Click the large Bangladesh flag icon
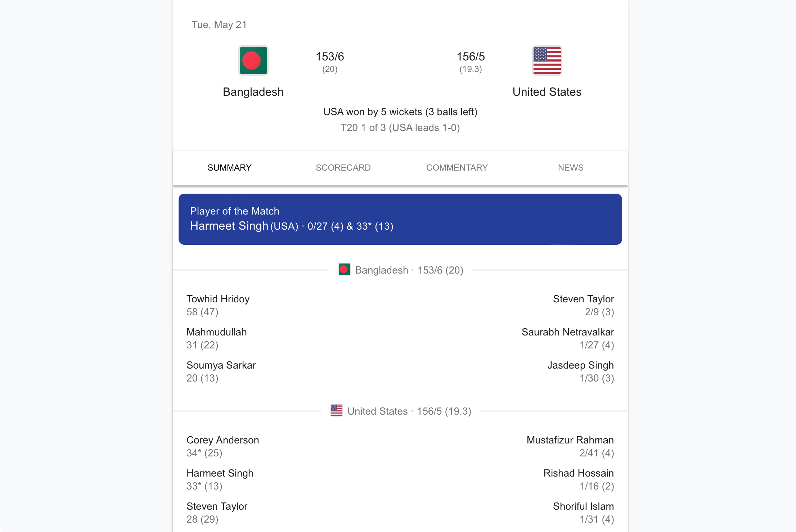This screenshot has height=532, width=796. coord(253,60)
